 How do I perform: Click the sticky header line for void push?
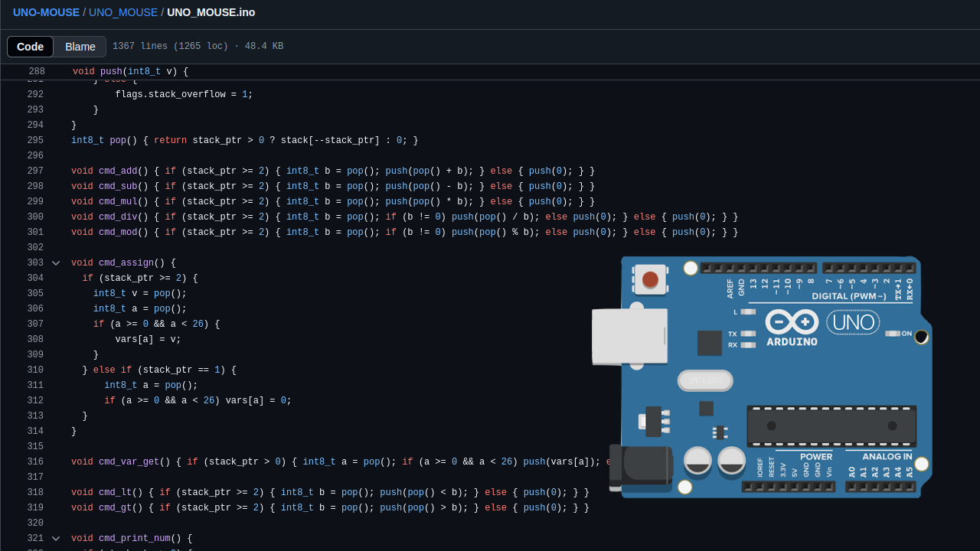point(130,71)
